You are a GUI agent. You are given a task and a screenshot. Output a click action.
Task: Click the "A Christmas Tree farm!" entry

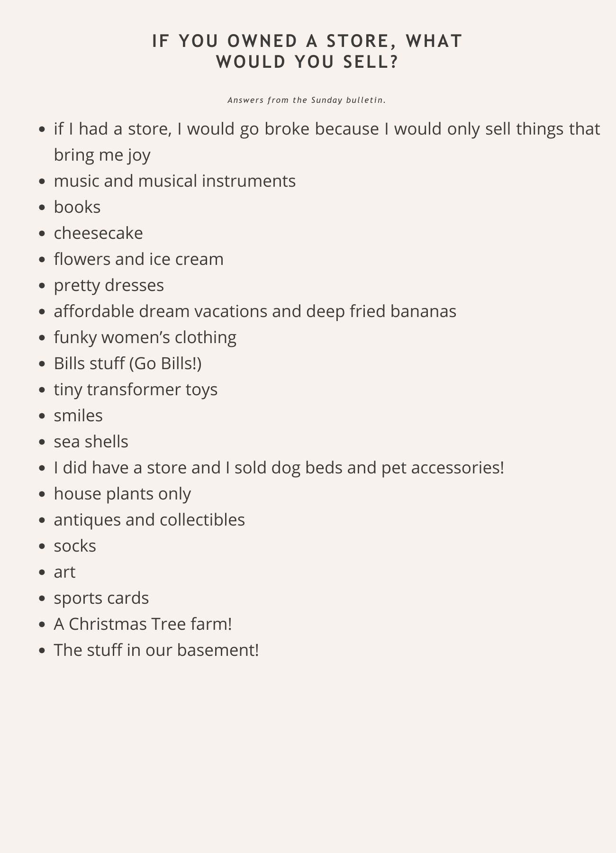143,624
